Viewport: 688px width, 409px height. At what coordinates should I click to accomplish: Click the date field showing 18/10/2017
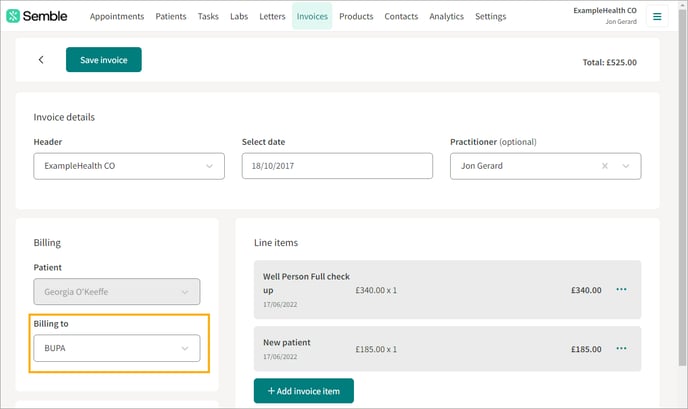(337, 166)
